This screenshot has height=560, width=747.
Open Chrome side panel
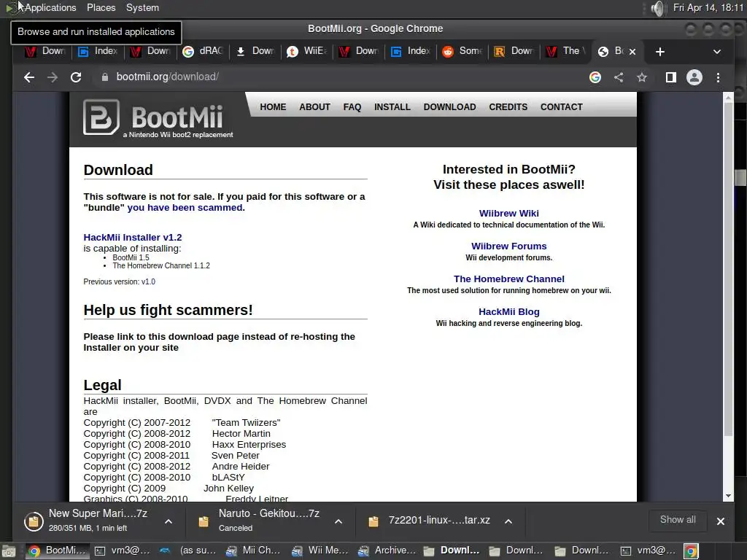pyautogui.click(x=671, y=77)
